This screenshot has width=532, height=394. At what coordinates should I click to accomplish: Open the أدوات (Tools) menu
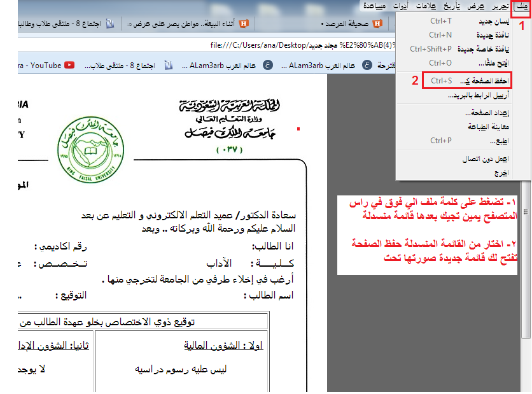pos(401,6)
